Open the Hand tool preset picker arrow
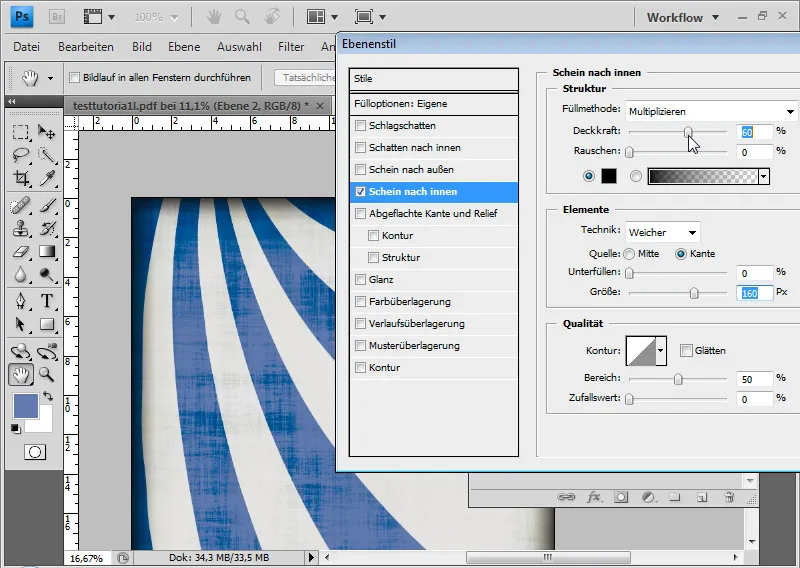The width and height of the screenshot is (800, 568). click(51, 78)
